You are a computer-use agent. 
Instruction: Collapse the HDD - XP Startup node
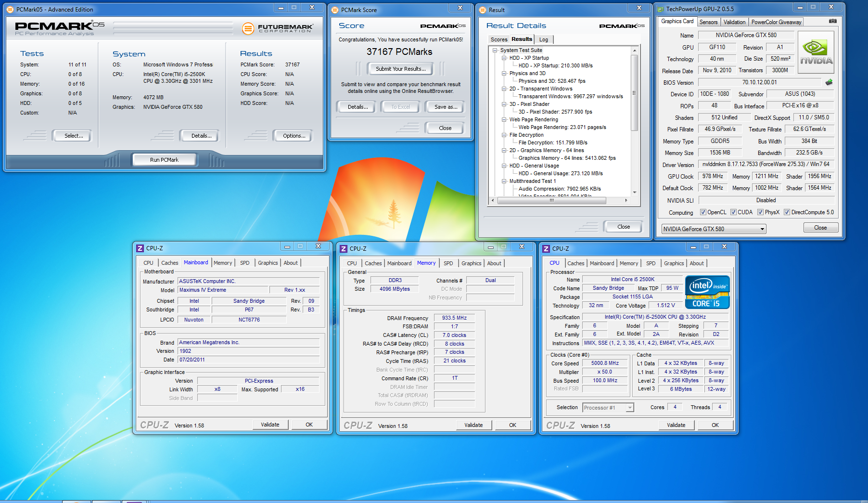click(x=504, y=58)
